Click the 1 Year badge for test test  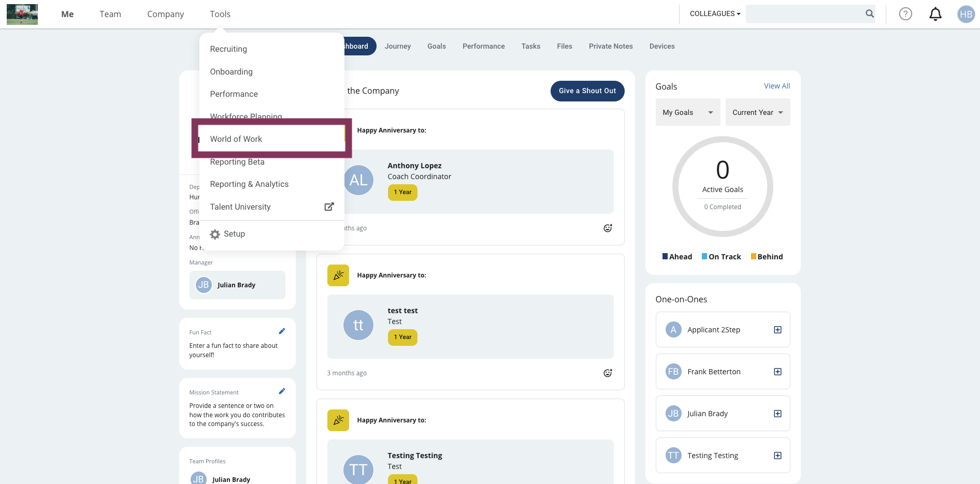click(402, 338)
